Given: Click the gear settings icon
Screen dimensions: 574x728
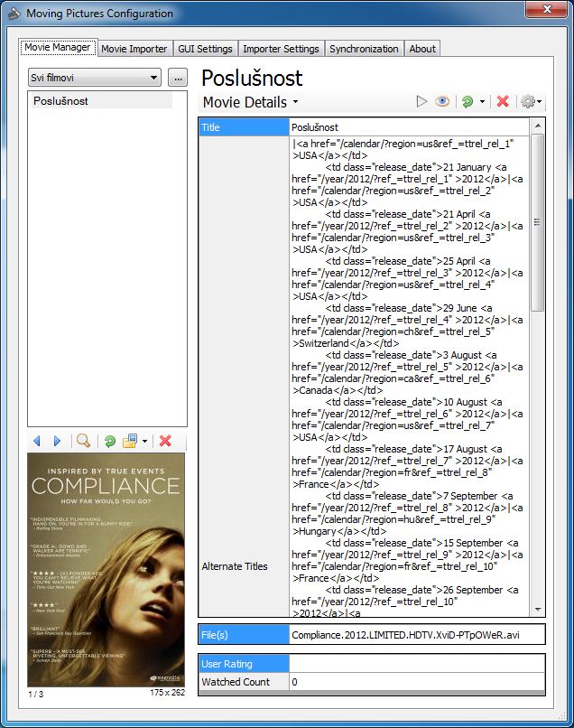Looking at the screenshot, I should click(x=527, y=102).
